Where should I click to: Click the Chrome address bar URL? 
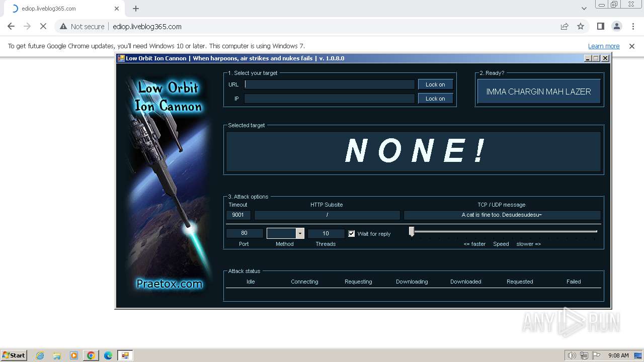click(147, 27)
